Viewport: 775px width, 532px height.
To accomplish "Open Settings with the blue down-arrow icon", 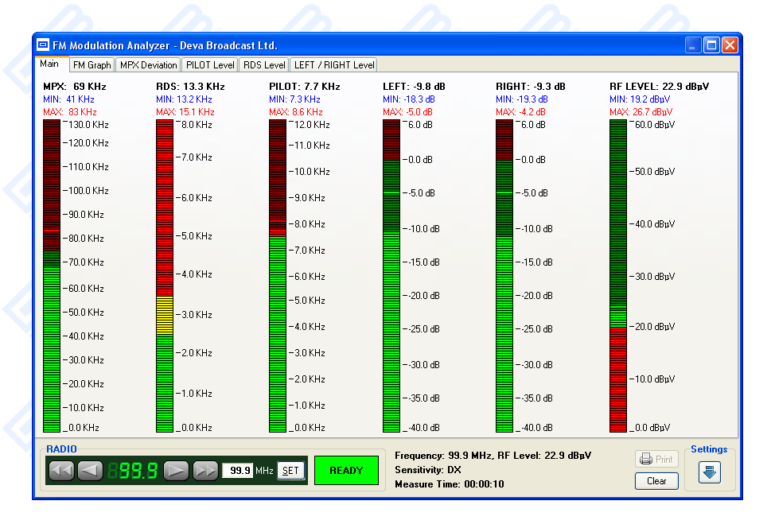I will point(709,472).
